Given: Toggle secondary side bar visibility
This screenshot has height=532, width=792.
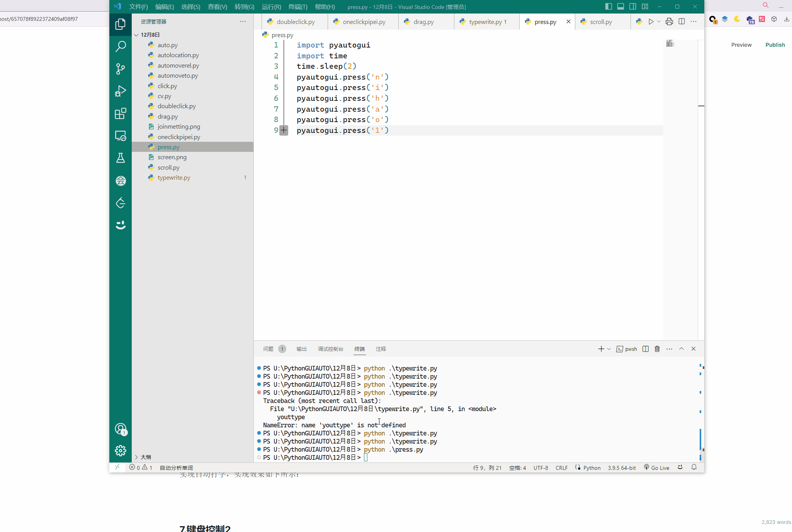Looking at the screenshot, I should (x=632, y=7).
